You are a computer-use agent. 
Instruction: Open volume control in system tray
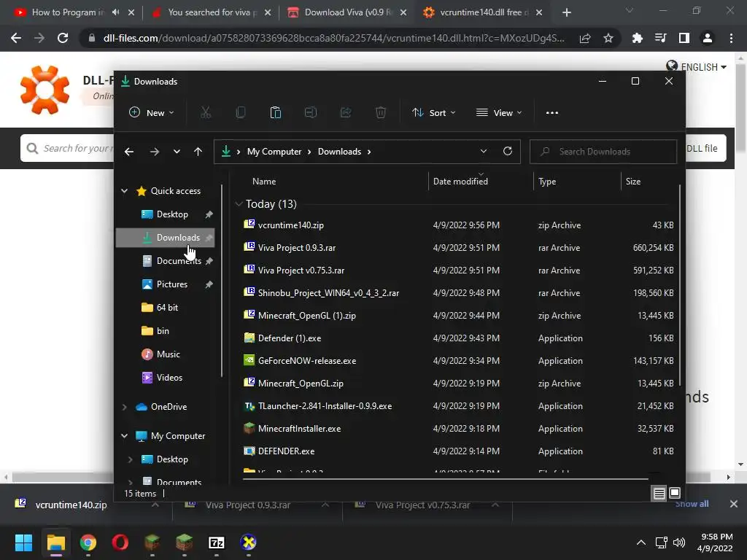[x=679, y=542]
